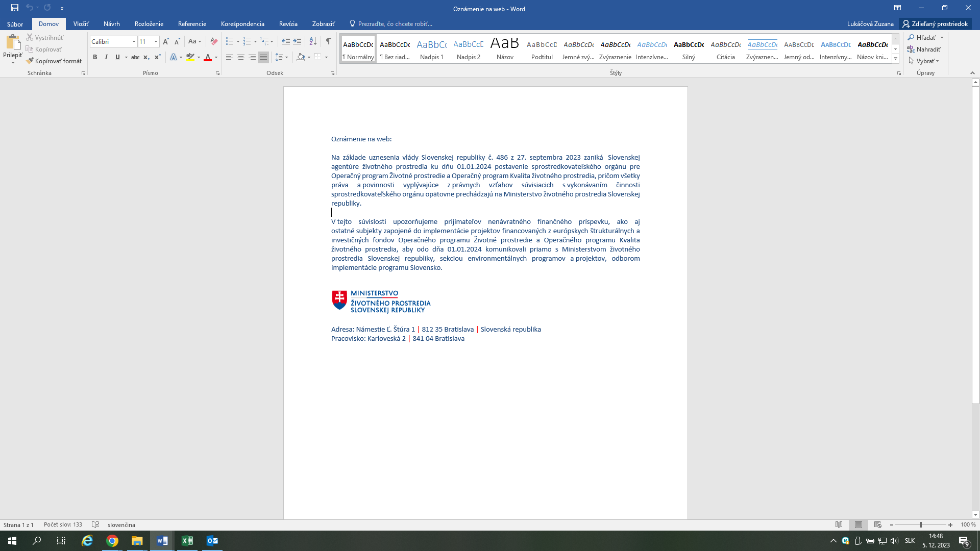Click the vertical scrollbar thumb
The width and height of the screenshot is (980, 551).
(975, 245)
